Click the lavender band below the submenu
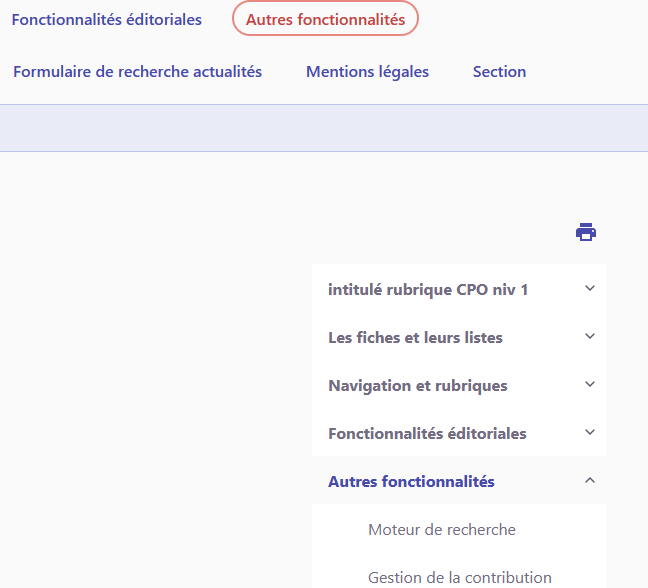The height and width of the screenshot is (588, 648). pyautogui.click(x=324, y=128)
